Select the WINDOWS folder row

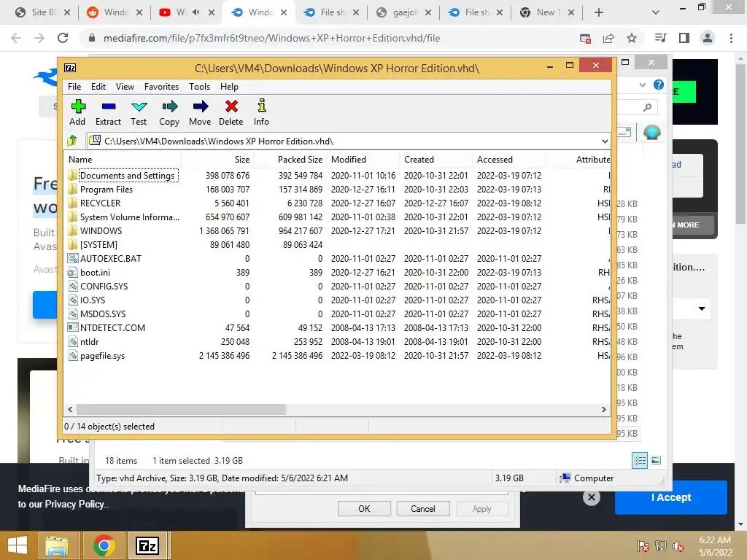(101, 231)
